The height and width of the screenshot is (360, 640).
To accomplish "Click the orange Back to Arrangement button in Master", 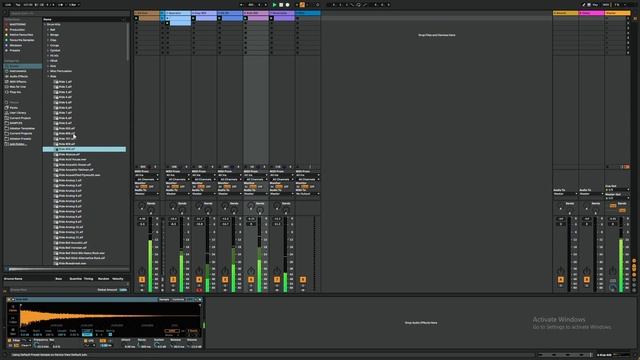I will [627, 167].
